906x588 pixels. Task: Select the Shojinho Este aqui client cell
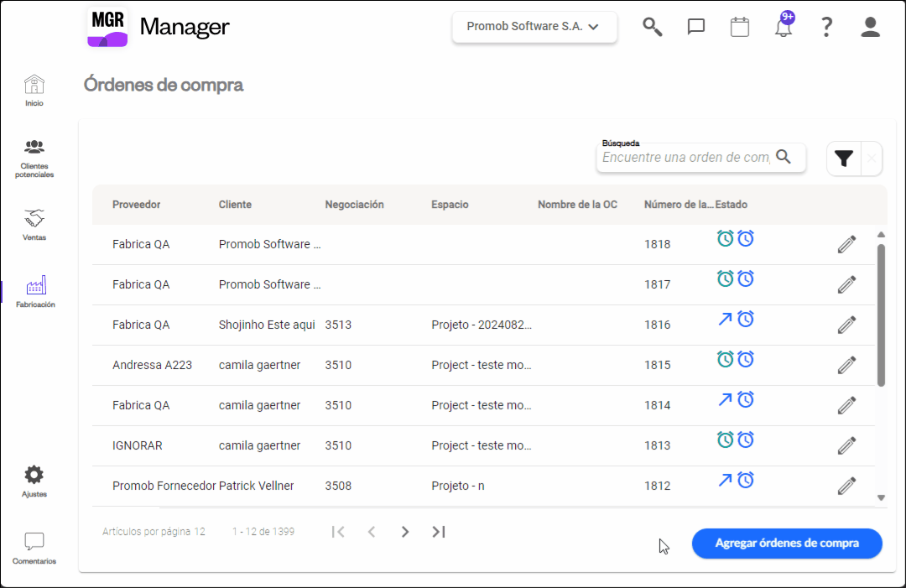click(267, 325)
